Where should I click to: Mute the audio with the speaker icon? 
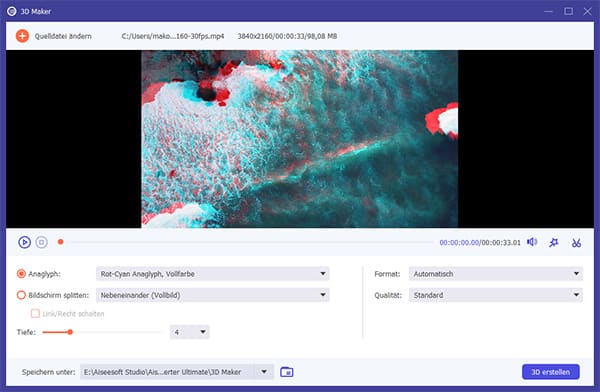click(532, 242)
